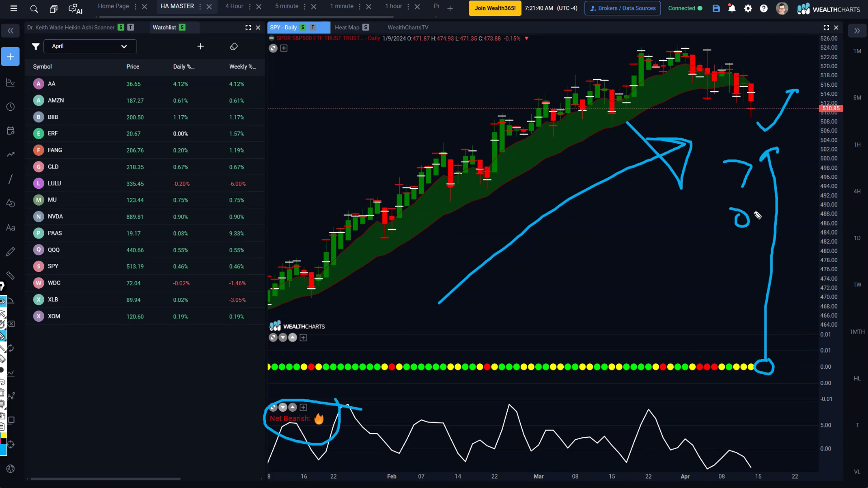868x488 pixels.
Task: Pick the cyan color swatch on annotation toolbar
Action: [x=3, y=450]
